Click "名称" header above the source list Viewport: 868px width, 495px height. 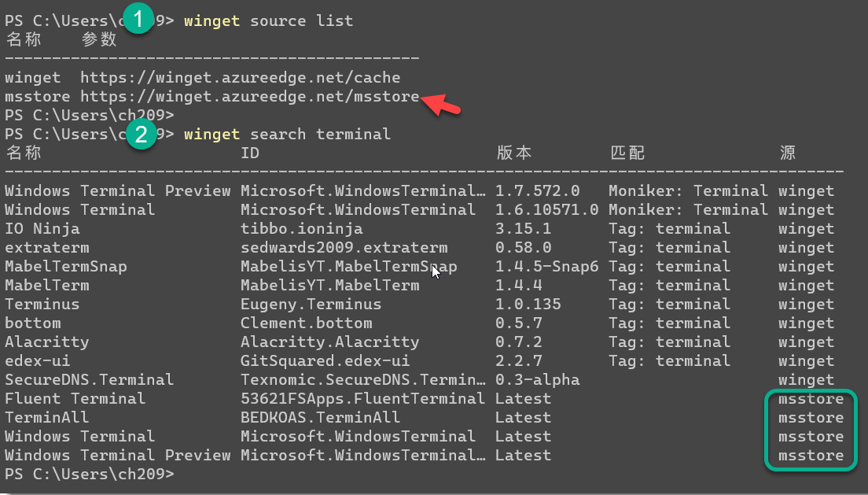click(x=24, y=39)
